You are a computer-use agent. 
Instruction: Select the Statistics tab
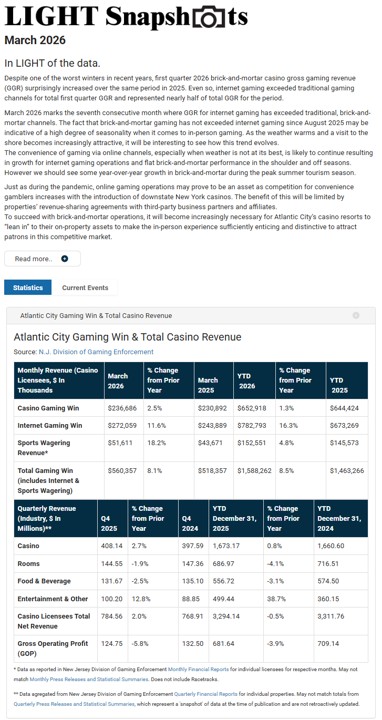[x=28, y=287]
